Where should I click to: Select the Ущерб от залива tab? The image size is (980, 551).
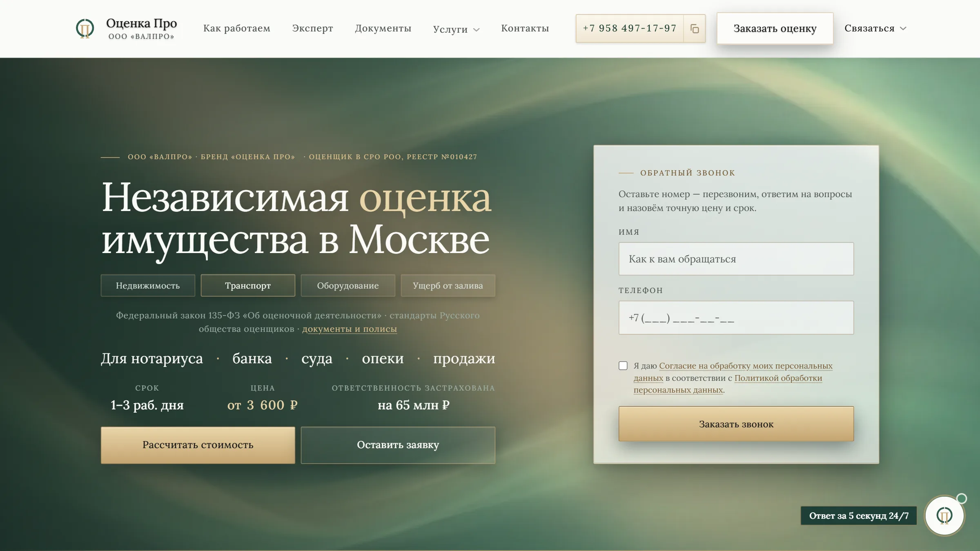click(x=448, y=285)
